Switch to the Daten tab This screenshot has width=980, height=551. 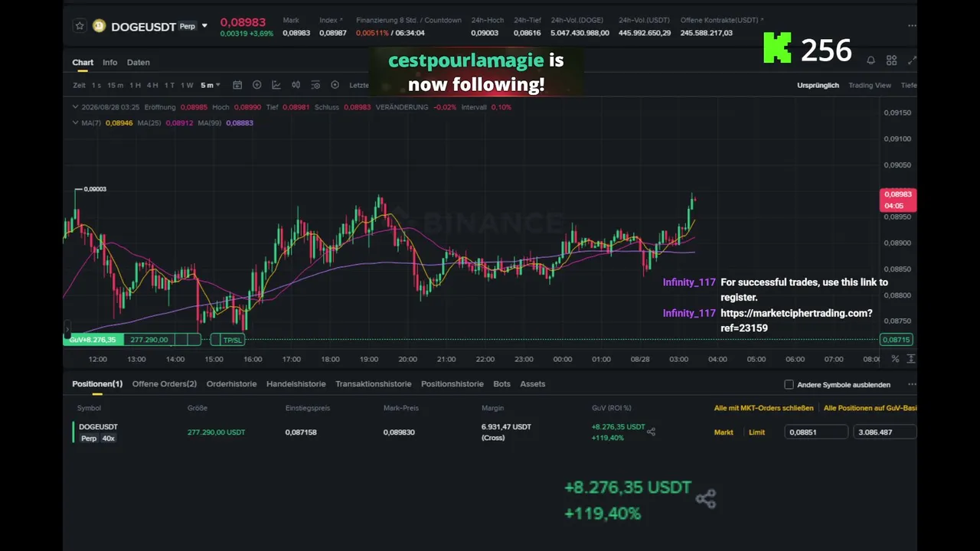coord(139,62)
